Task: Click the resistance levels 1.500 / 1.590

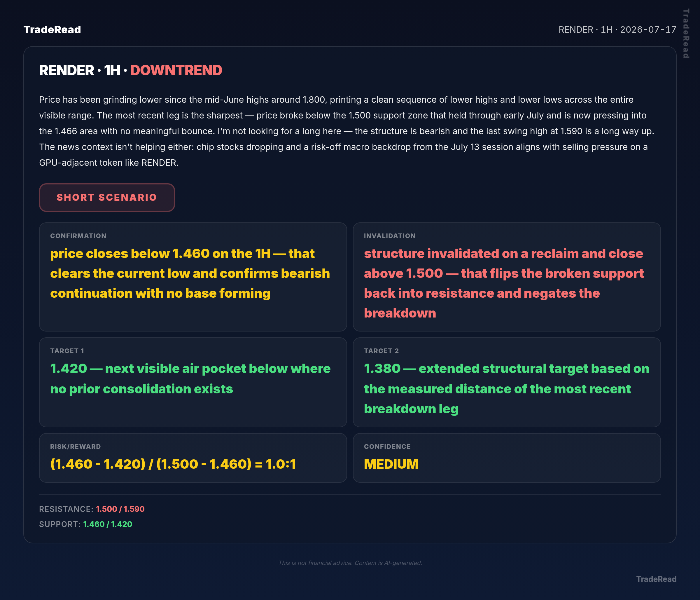Action: tap(120, 509)
